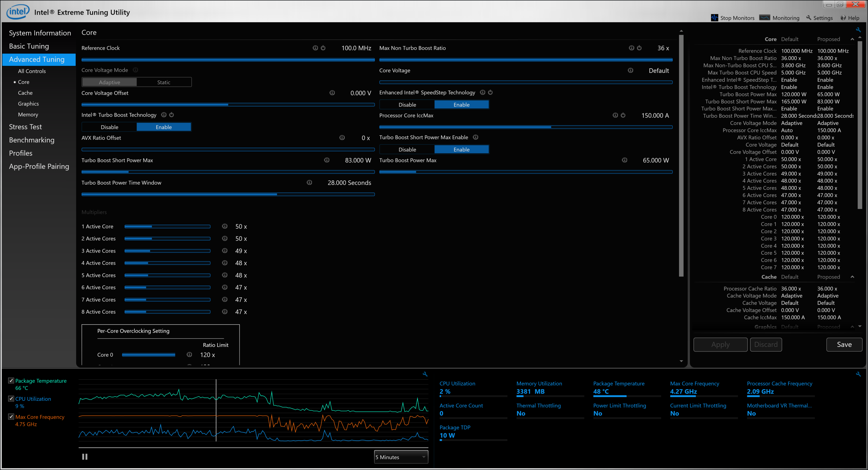Enable Enhanced Intel SpeedStep Technology

(x=462, y=105)
